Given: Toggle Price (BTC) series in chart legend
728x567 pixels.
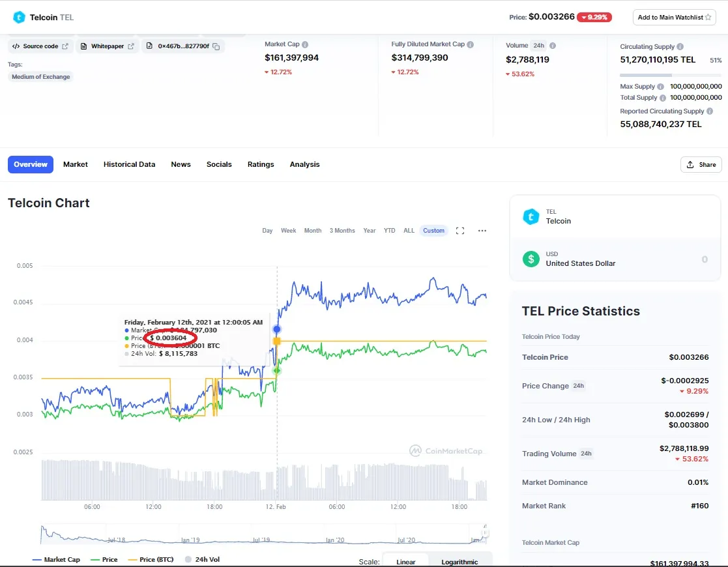Looking at the screenshot, I should (x=151, y=560).
